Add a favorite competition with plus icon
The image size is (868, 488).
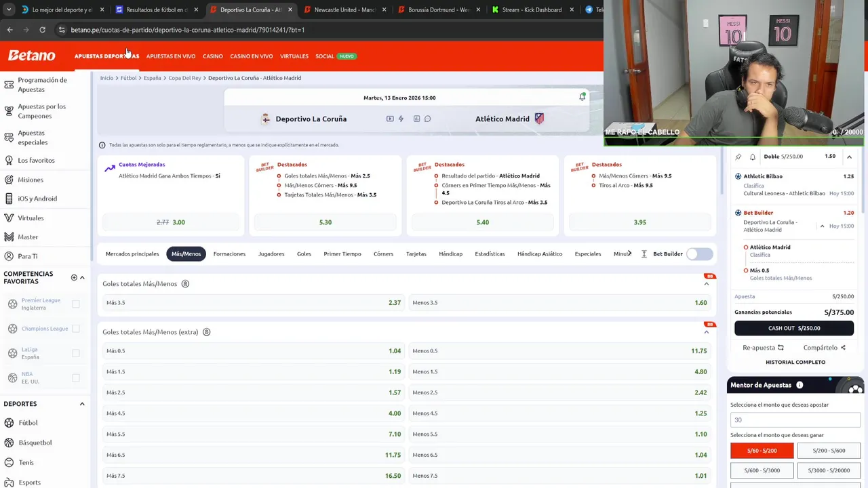tap(74, 277)
